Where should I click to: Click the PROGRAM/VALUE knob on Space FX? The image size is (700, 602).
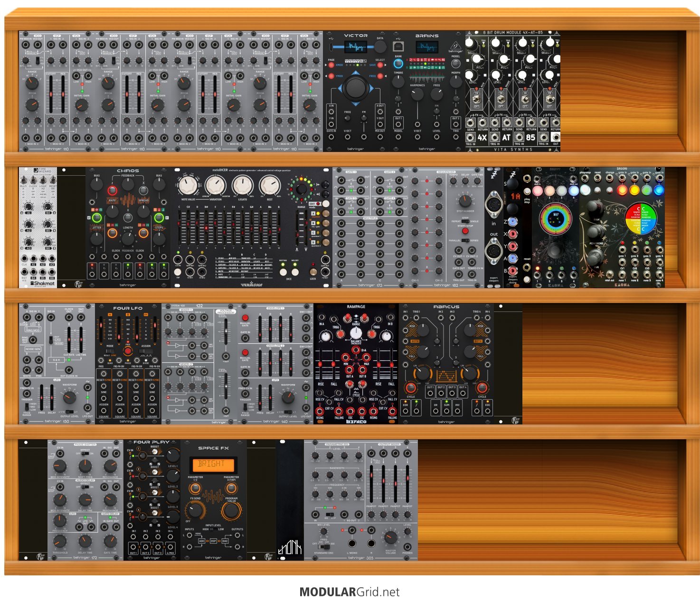231,510
